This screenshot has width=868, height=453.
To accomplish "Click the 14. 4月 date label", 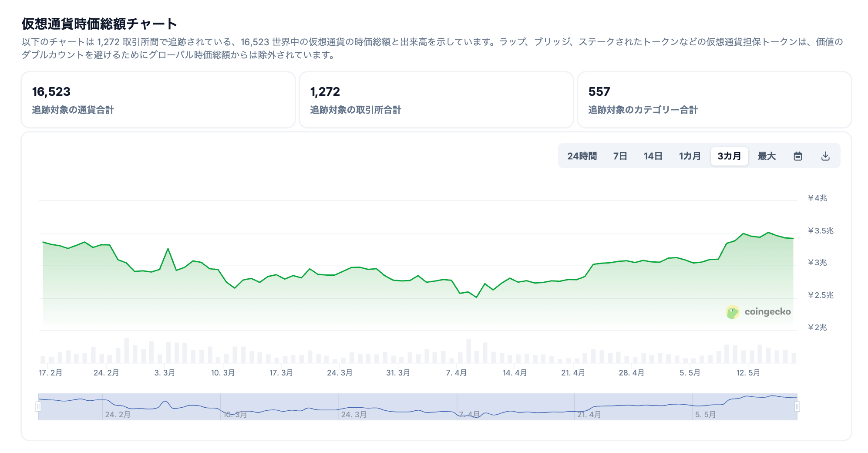I will pos(515,373).
